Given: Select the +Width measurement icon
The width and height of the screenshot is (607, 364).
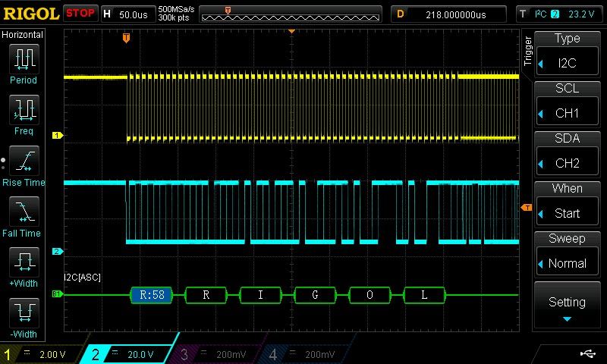Looking at the screenshot, I should [x=23, y=262].
